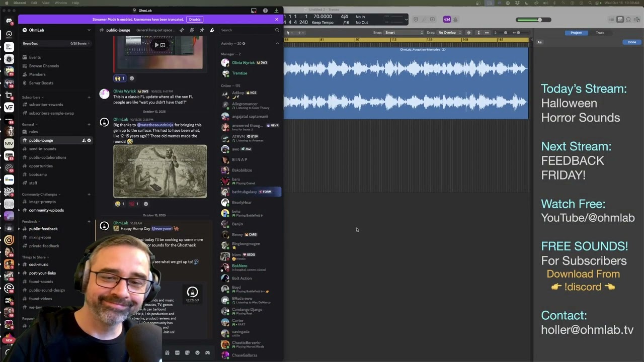Collapse the Activity section in member list
644x362 pixels.
[277, 44]
